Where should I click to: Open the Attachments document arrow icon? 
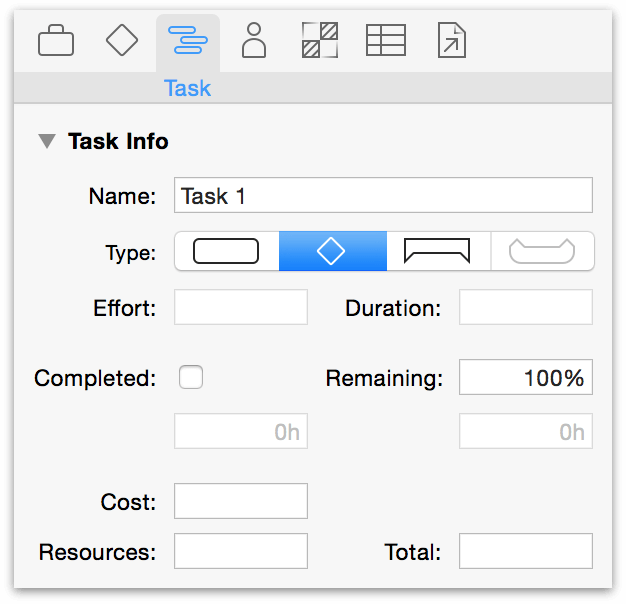point(452,40)
